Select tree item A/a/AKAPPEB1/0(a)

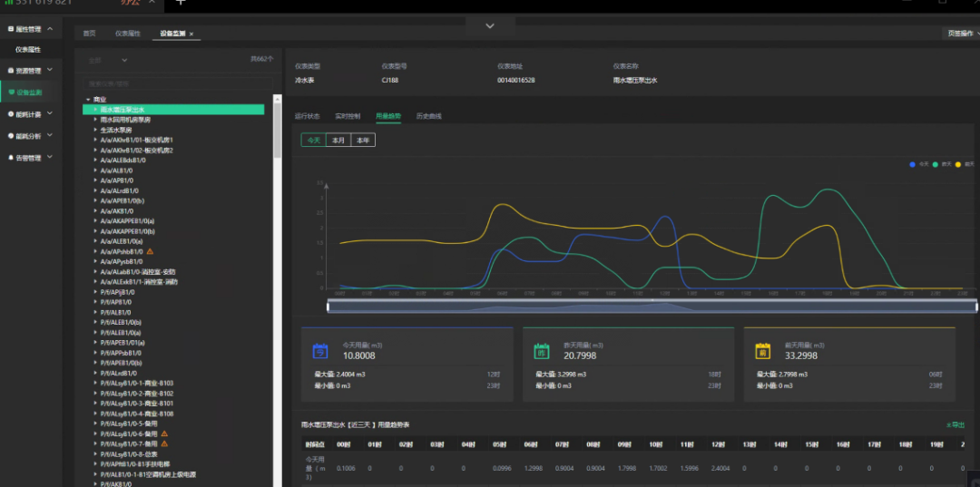(127, 221)
